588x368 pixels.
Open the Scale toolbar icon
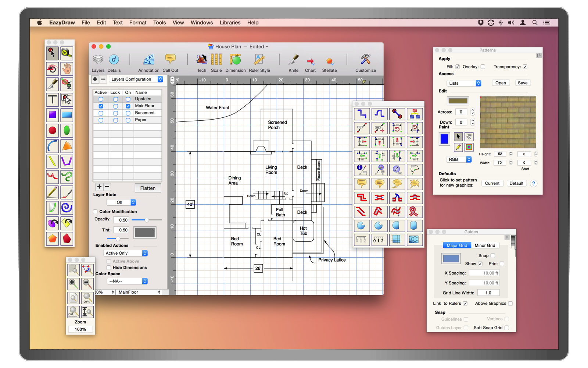[x=216, y=63]
